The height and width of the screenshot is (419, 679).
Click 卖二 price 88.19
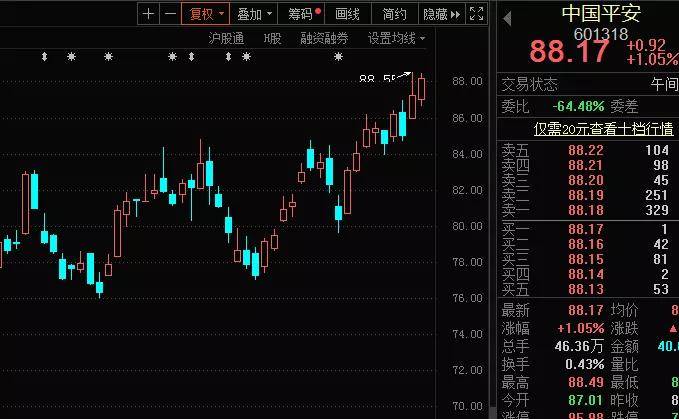pyautogui.click(x=585, y=195)
